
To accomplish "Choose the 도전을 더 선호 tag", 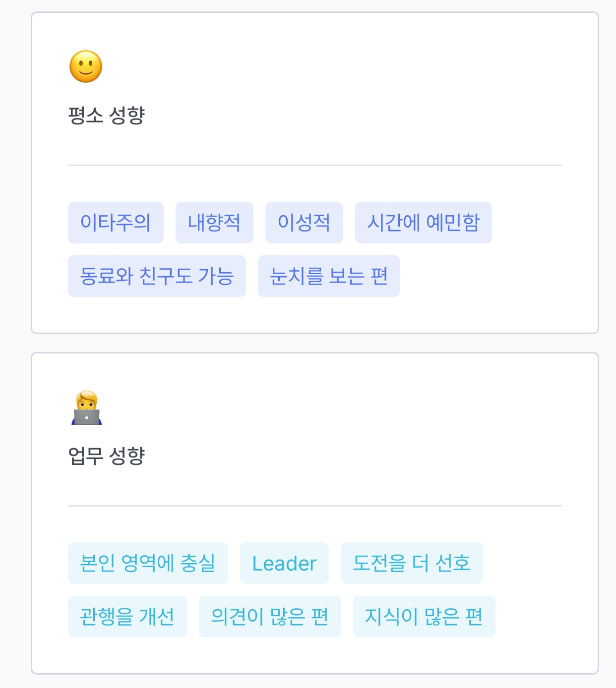I will coord(412,563).
